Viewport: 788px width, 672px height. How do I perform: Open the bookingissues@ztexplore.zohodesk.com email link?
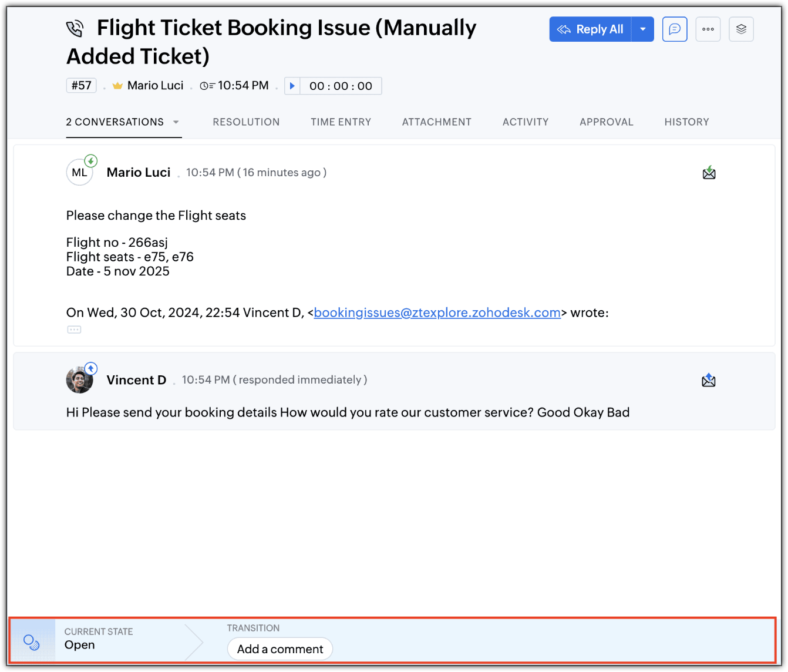pyautogui.click(x=437, y=313)
